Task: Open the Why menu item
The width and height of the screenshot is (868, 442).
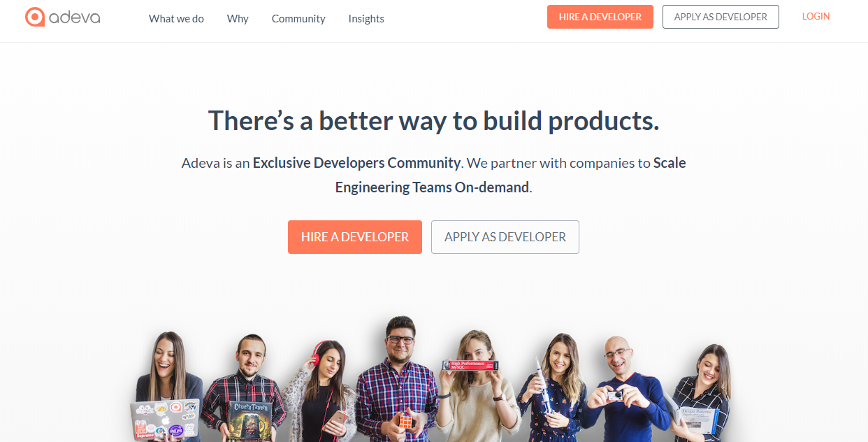Action: pyautogui.click(x=238, y=19)
